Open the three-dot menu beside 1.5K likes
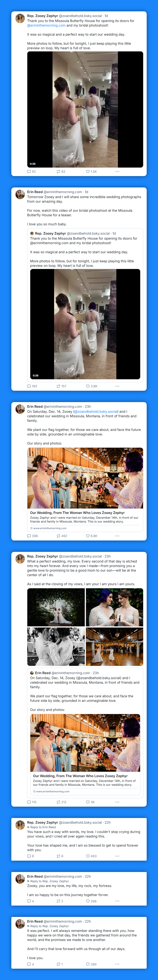The height and width of the screenshot is (980, 158). click(x=117, y=172)
